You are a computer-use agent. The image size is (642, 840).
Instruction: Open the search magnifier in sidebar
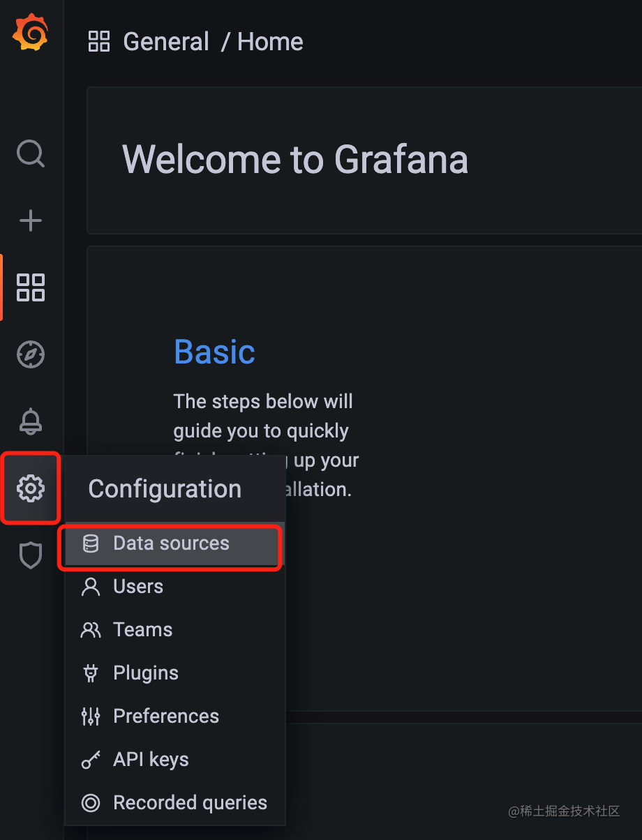click(31, 153)
